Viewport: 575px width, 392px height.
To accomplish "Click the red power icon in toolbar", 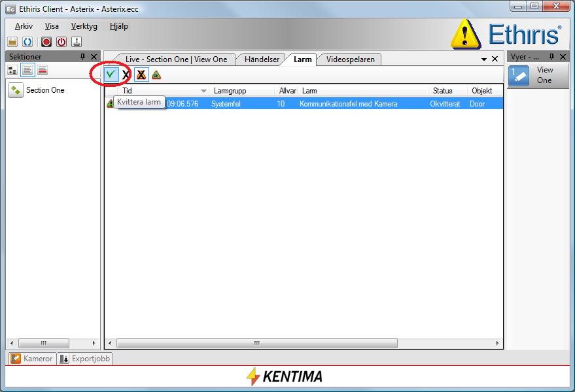I will 61,42.
